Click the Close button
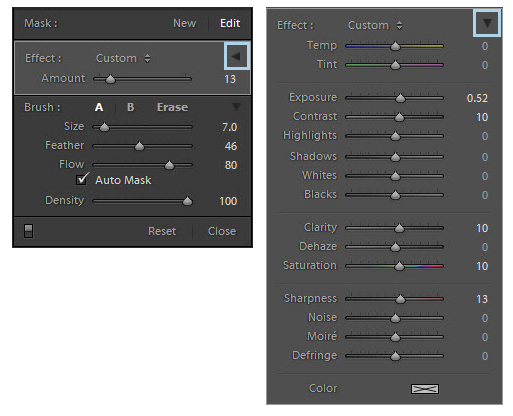The width and height of the screenshot is (513, 416). click(x=222, y=231)
